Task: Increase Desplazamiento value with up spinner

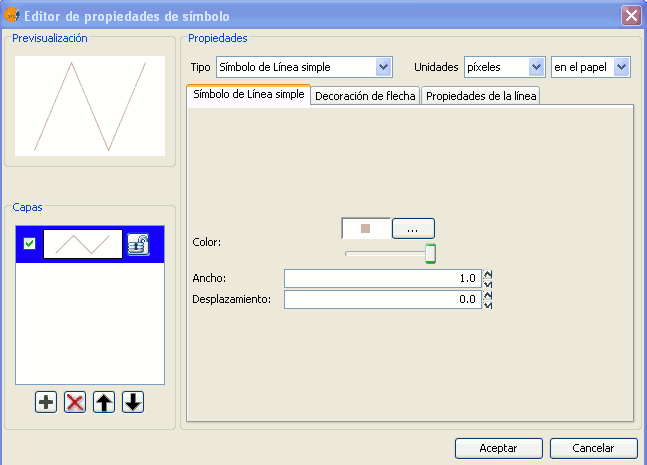Action: 488,295
